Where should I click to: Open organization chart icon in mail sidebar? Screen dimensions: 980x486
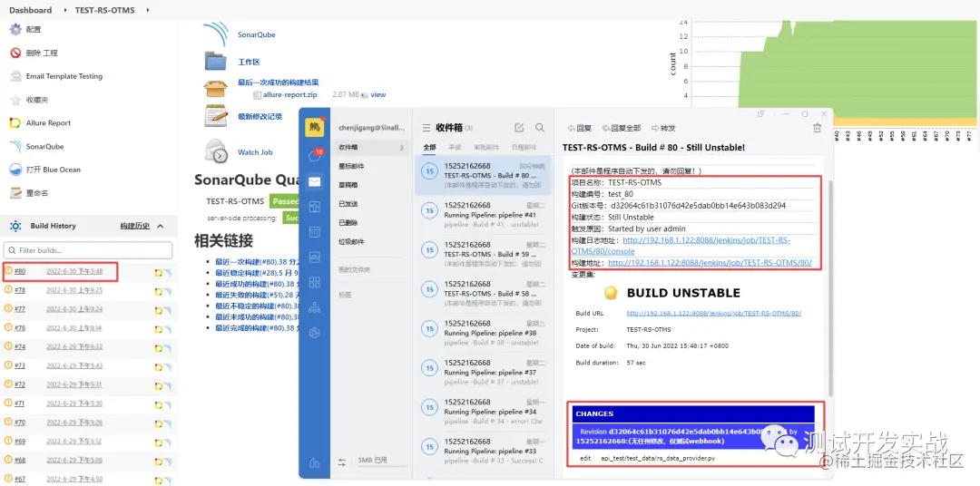click(314, 307)
